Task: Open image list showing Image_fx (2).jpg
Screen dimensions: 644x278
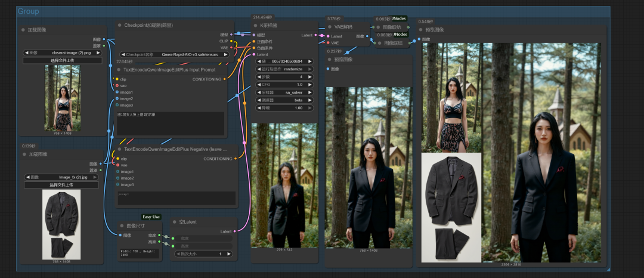Action: click(x=61, y=177)
